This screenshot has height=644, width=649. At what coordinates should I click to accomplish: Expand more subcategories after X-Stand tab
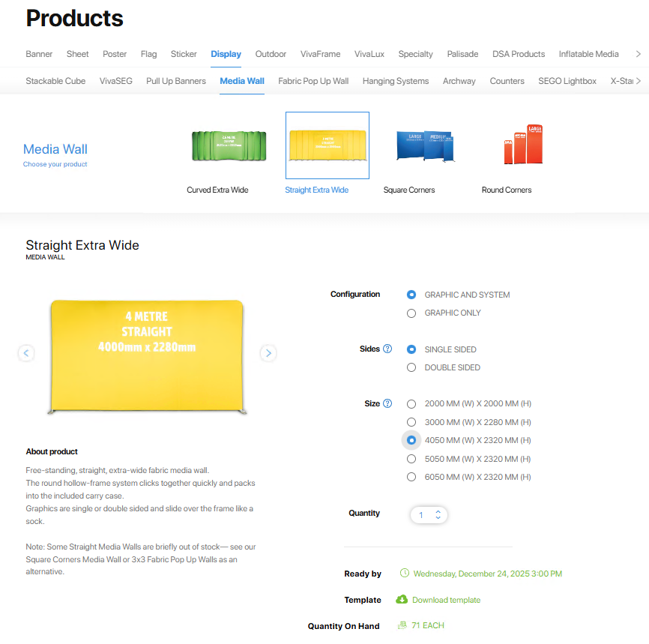(638, 81)
